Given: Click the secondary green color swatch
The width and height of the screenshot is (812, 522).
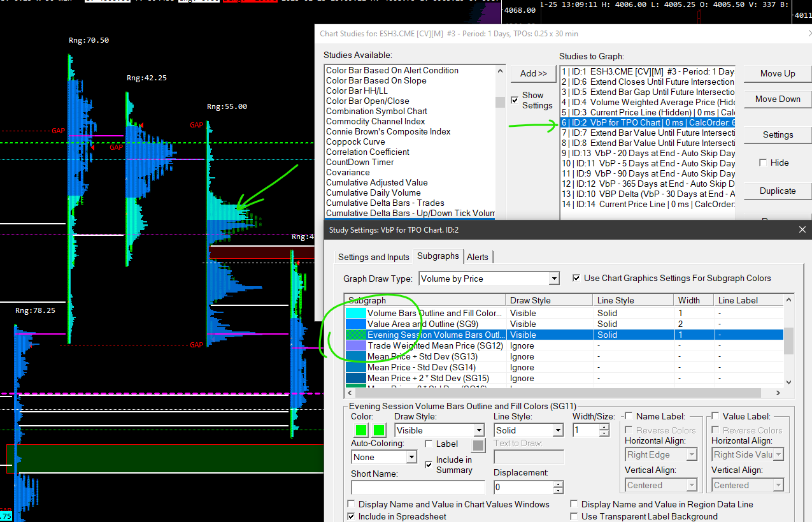Looking at the screenshot, I should (x=380, y=430).
